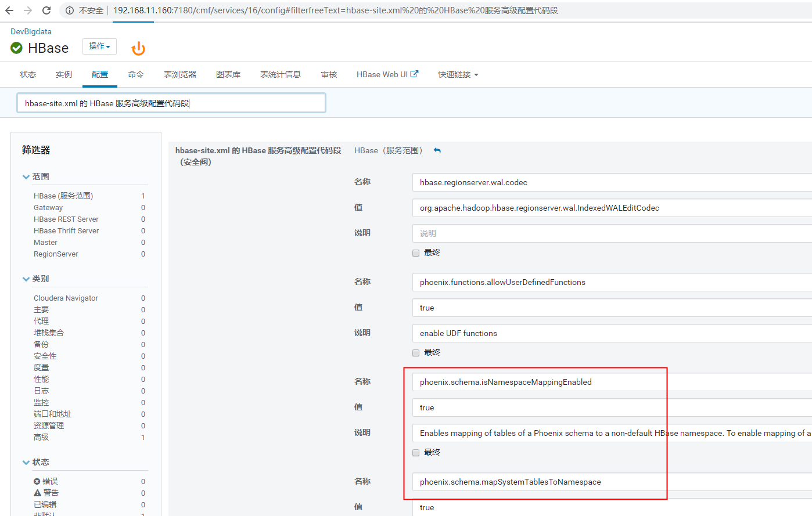812x516 pixels.
Task: Edit the allowUserDefinedFunctions name field
Action: coord(612,282)
